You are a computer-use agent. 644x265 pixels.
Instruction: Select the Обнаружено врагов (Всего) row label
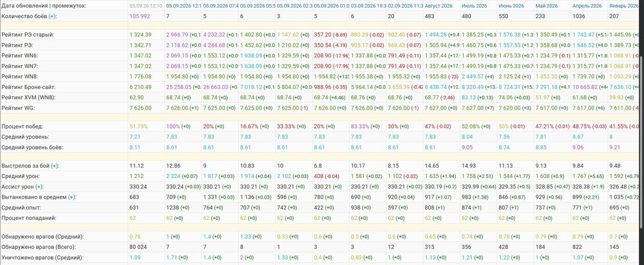coord(40,247)
